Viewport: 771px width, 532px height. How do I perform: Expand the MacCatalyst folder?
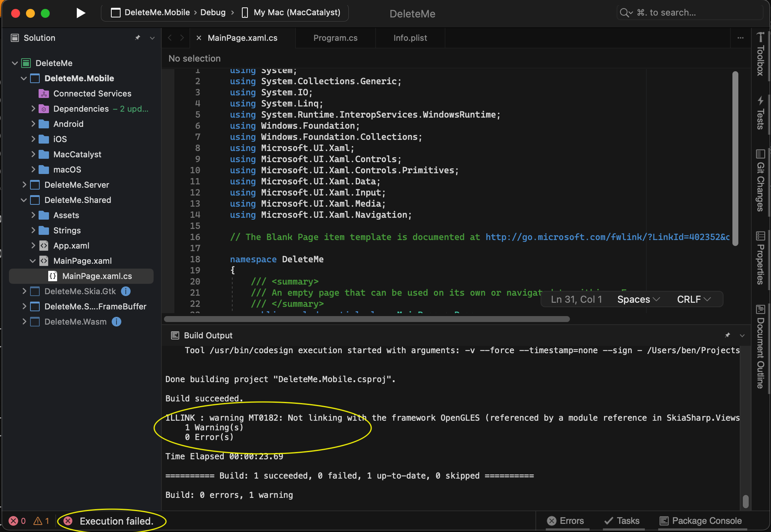click(x=33, y=154)
